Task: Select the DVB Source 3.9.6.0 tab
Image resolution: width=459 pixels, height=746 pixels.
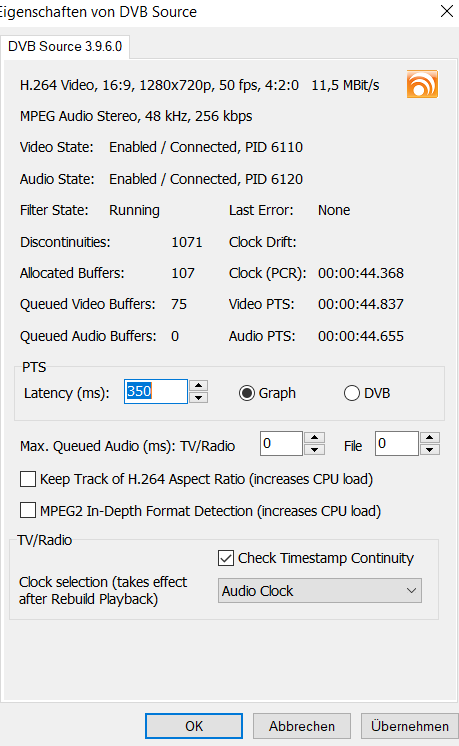Action: 65,46
